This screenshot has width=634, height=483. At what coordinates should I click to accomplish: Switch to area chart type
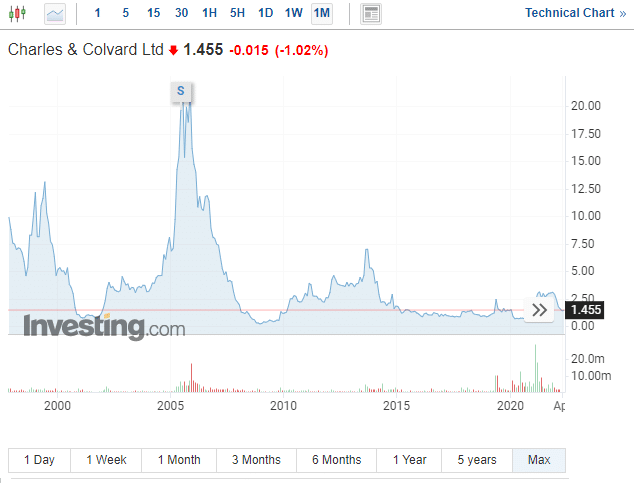55,14
